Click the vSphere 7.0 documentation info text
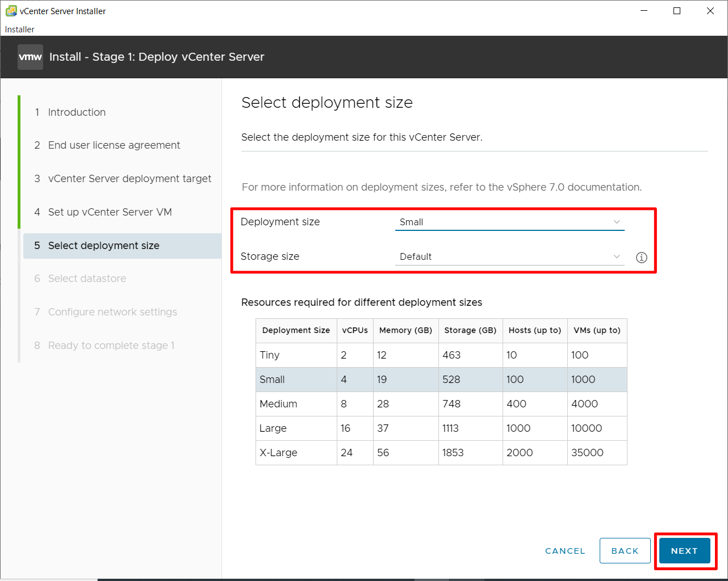This screenshot has height=581, width=728. click(x=442, y=187)
